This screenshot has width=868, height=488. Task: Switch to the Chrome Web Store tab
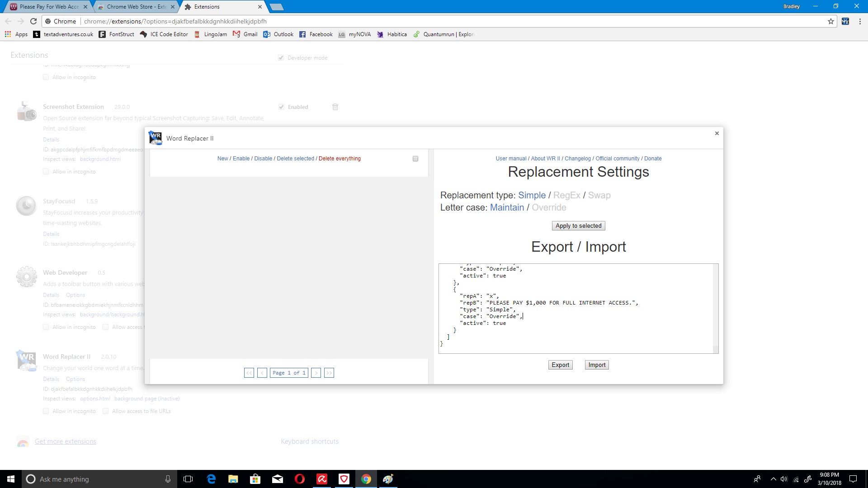coord(136,7)
